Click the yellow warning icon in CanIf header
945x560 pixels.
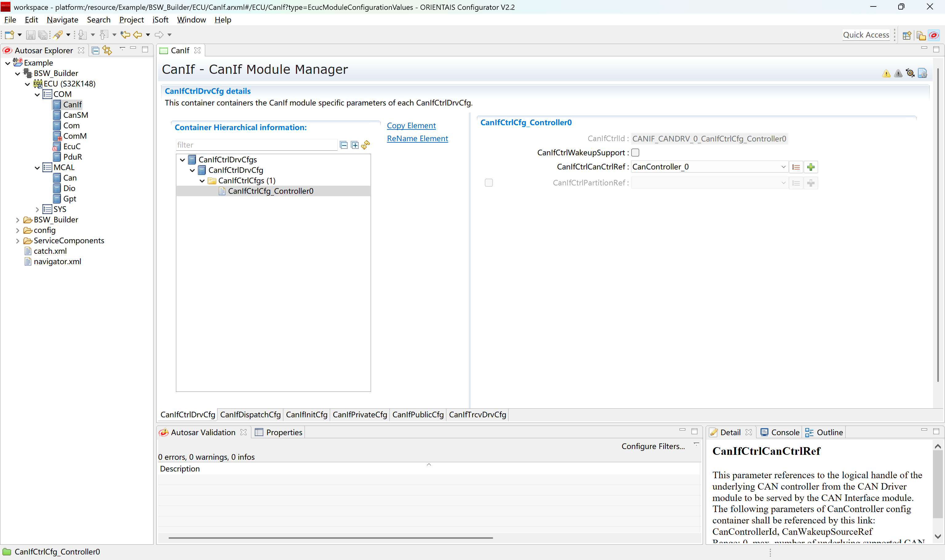point(886,73)
